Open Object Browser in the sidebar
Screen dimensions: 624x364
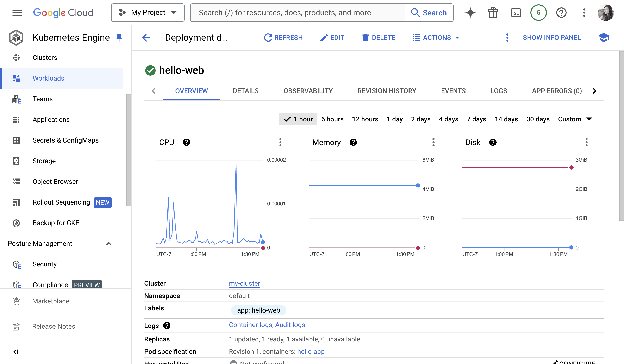(x=62, y=182)
